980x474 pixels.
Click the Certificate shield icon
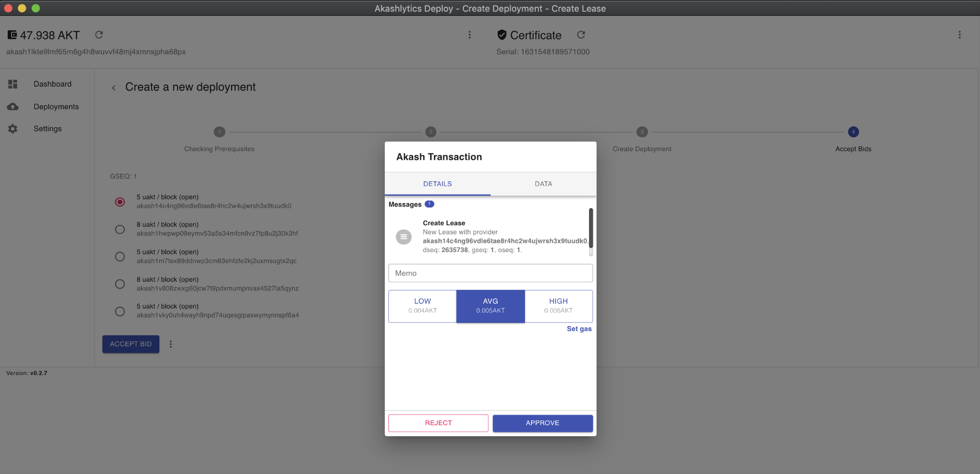coord(502,35)
